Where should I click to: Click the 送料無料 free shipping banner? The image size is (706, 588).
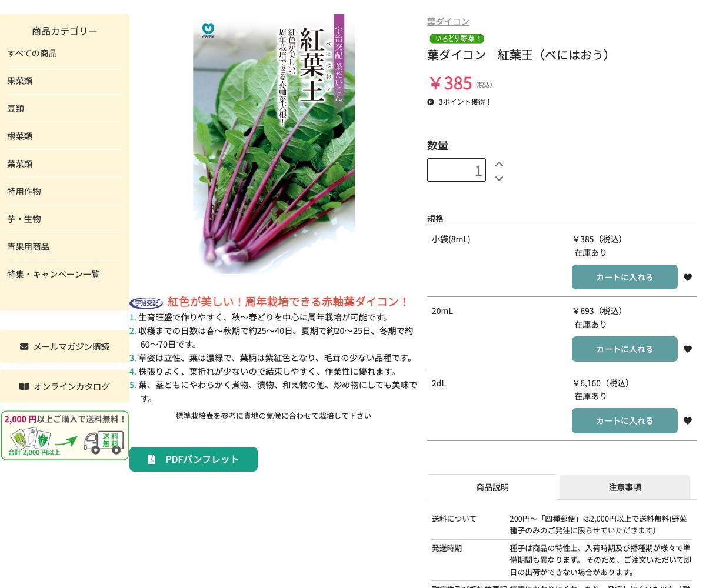coord(65,435)
